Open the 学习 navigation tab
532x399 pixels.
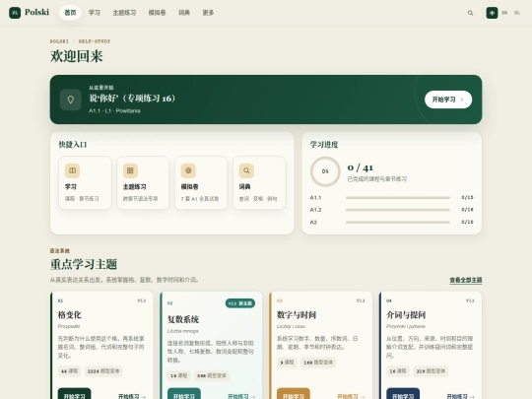coord(95,13)
